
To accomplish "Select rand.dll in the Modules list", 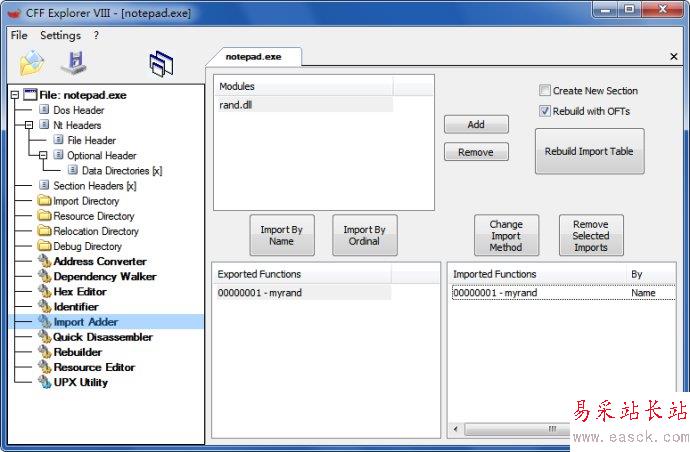I will (304, 105).
